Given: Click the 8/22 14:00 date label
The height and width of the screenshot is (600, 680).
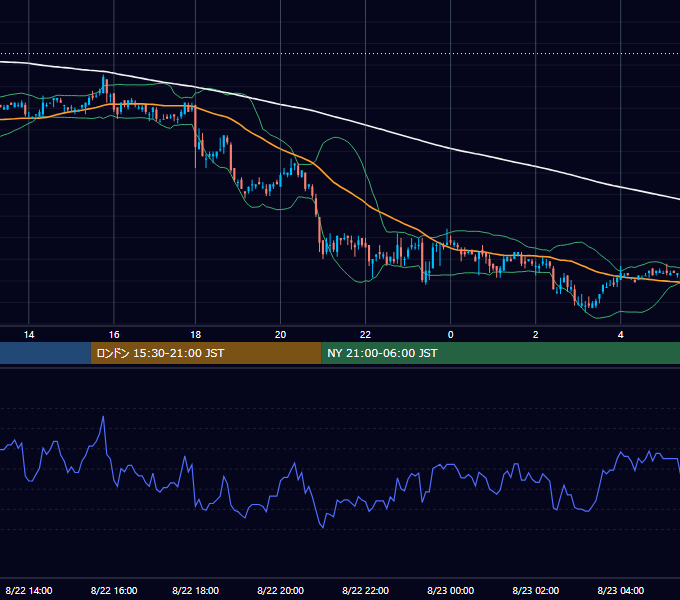Looking at the screenshot, I should [29, 590].
